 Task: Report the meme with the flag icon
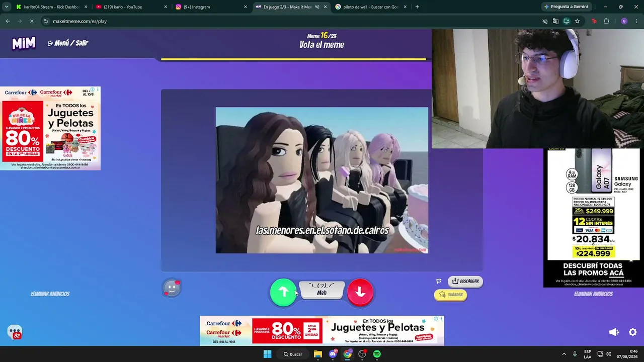pos(439,281)
